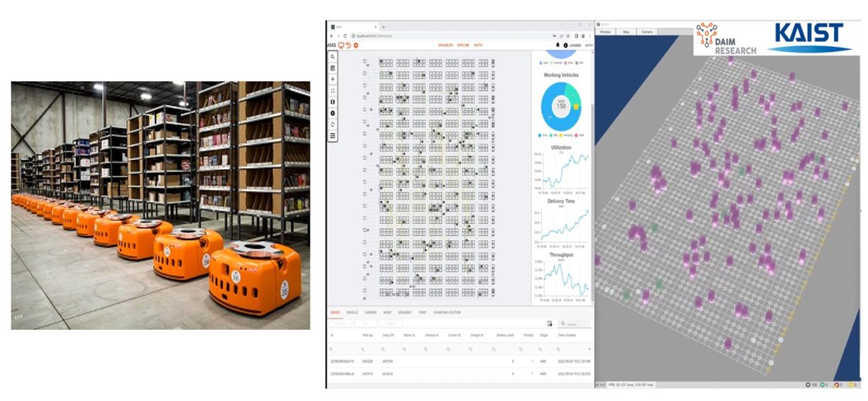Click the refresh sync tool in sidebar
The height and width of the screenshot is (401, 868).
(332, 124)
